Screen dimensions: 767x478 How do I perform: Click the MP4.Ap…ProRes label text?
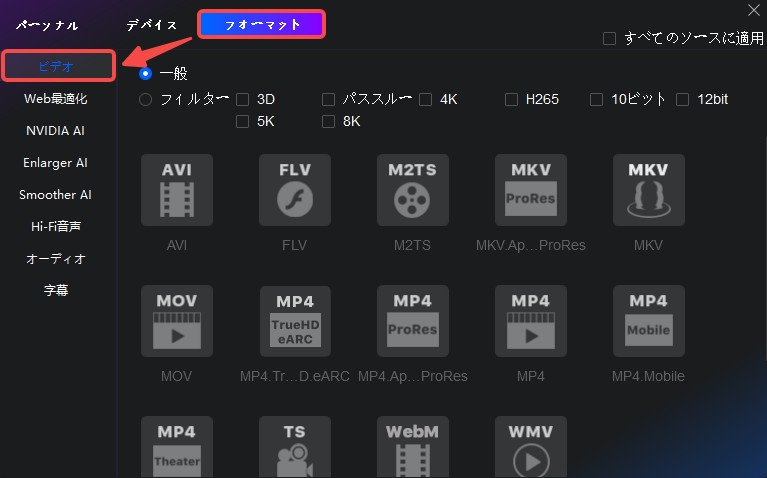(x=412, y=376)
